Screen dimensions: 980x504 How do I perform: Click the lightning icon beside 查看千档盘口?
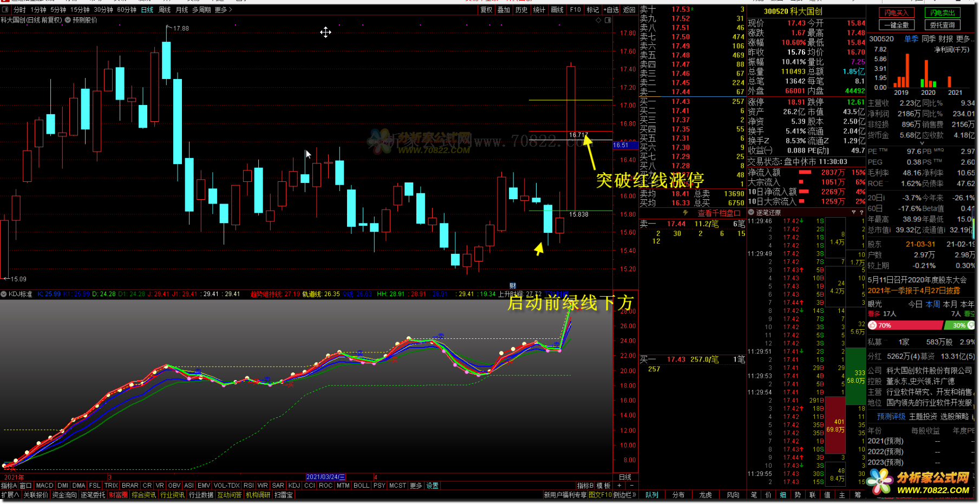[685, 213]
